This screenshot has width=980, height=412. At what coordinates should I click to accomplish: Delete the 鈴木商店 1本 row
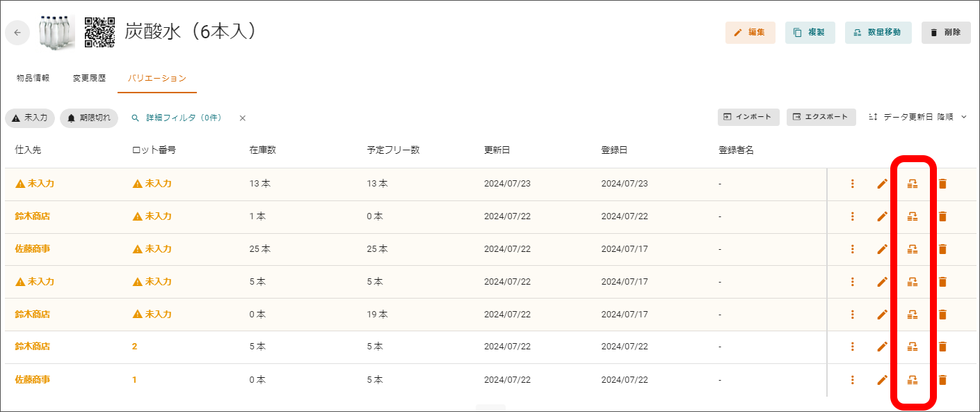click(x=942, y=216)
